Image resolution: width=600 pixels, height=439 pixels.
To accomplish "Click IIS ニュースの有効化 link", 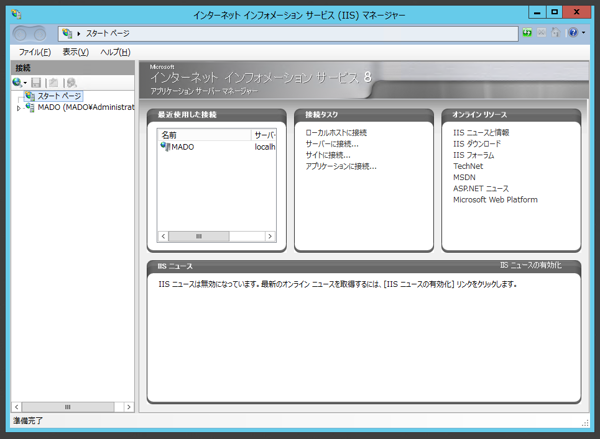I will pyautogui.click(x=531, y=265).
